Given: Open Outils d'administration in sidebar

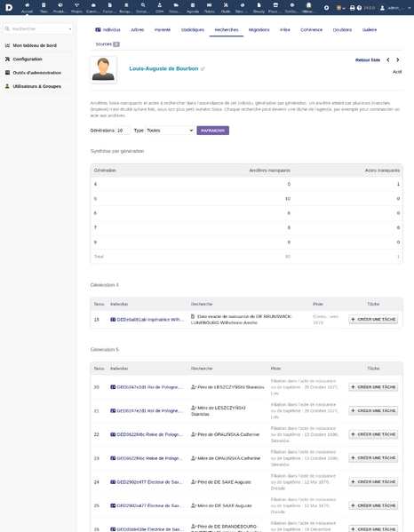Looking at the screenshot, I should tap(37, 73).
